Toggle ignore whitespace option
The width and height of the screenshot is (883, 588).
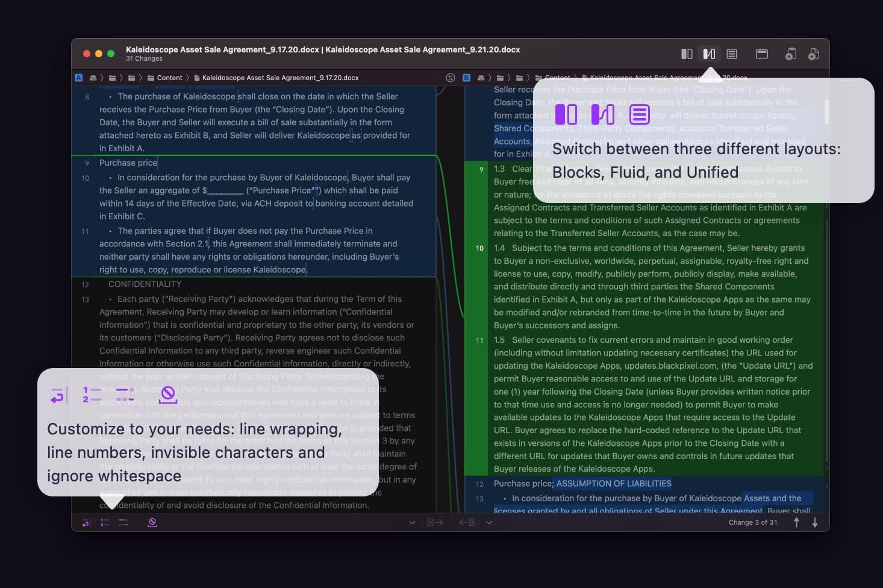pyautogui.click(x=152, y=522)
